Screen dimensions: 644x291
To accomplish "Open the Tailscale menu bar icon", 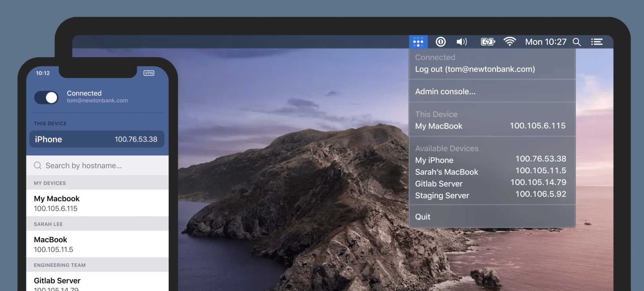I will 418,42.
